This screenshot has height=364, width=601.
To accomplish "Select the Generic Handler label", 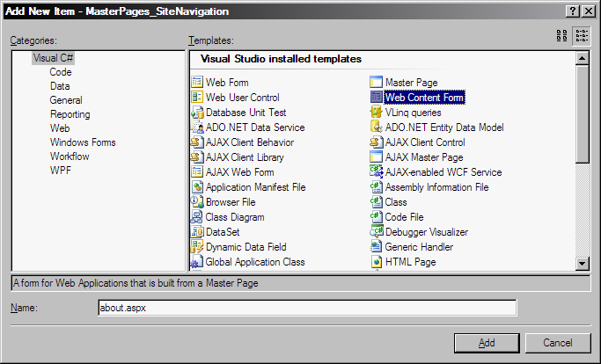I will (x=419, y=247).
